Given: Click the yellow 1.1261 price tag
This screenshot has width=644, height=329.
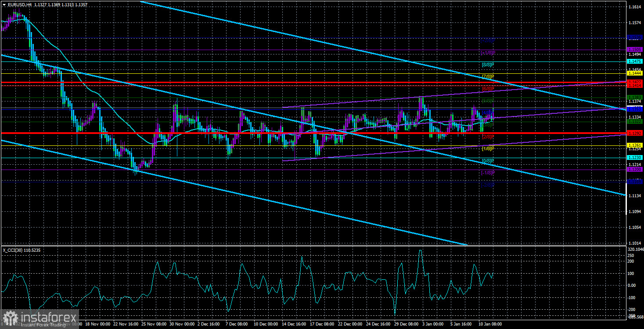Looking at the screenshot, I should [x=635, y=145].
